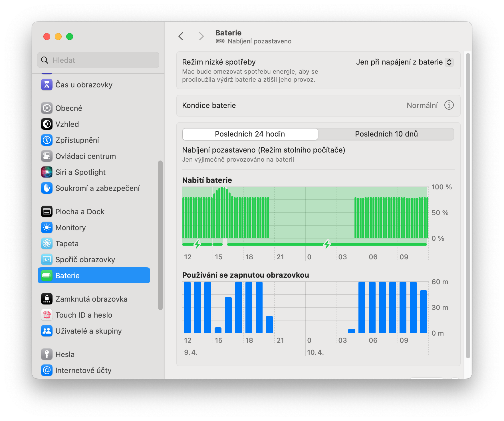
Task: Select Zamknutá obrazovka in the sidebar
Action: 94,299
